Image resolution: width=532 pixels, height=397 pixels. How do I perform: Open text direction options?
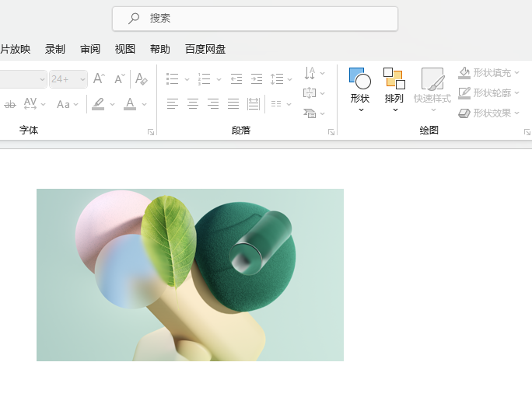(314, 73)
